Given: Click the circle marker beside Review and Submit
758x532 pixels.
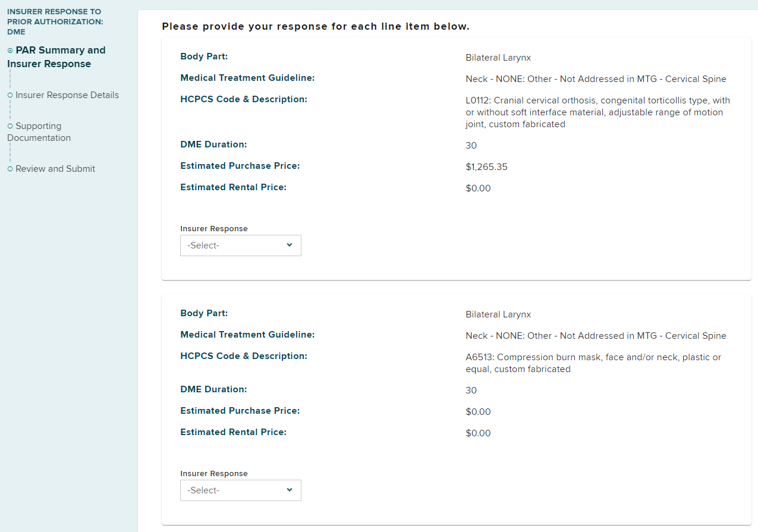Looking at the screenshot, I should point(10,169).
